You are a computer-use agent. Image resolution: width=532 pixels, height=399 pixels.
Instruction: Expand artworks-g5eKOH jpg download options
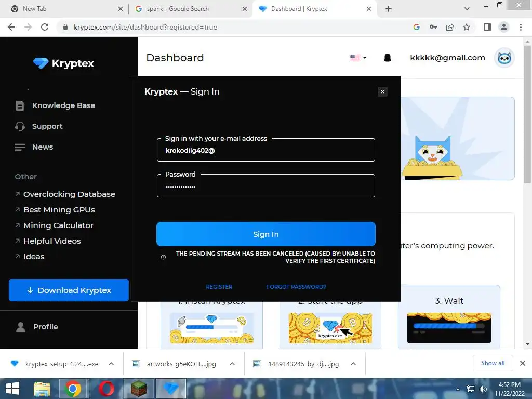(232, 364)
